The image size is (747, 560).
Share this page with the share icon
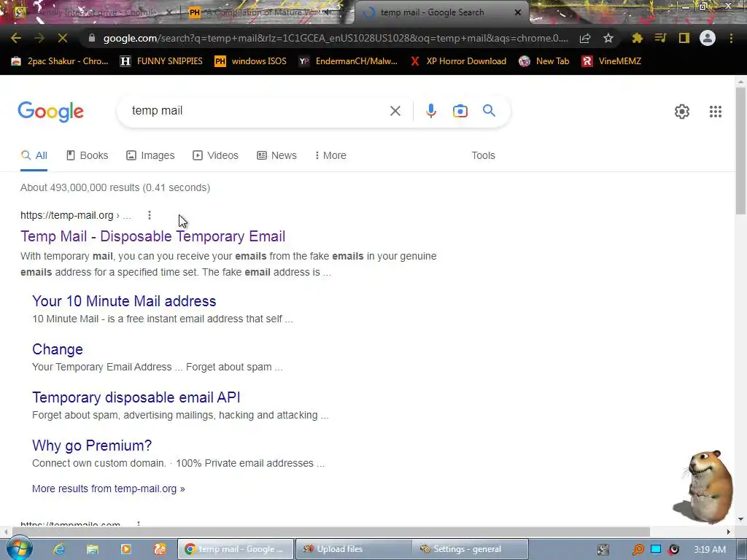[x=585, y=38]
